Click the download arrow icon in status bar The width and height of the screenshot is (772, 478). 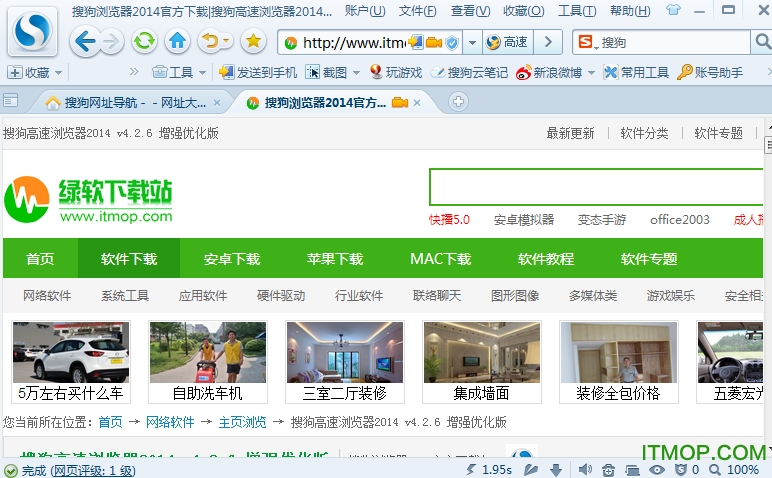point(556,470)
